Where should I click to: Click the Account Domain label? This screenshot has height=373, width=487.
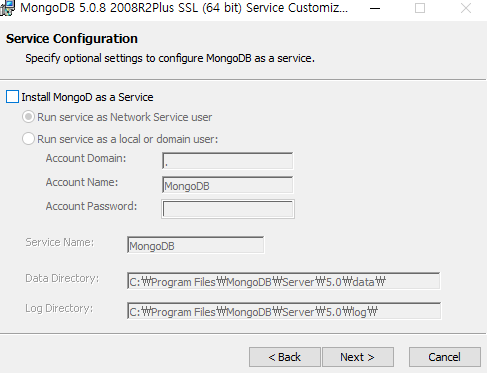[x=86, y=158]
